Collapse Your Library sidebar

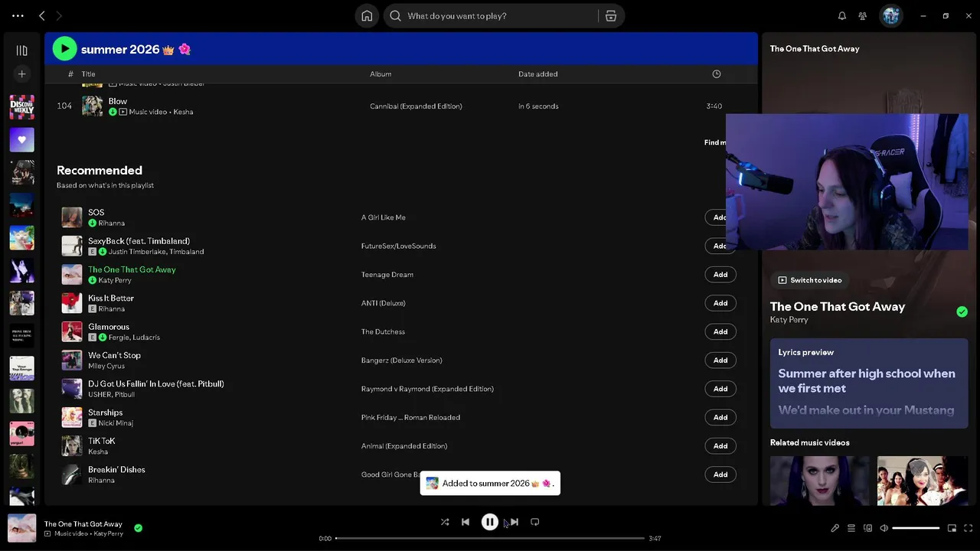[21, 51]
